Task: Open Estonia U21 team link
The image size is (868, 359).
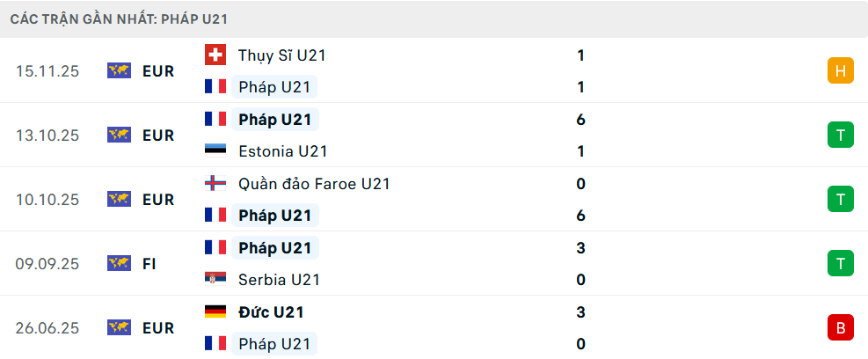Action: 283,151
